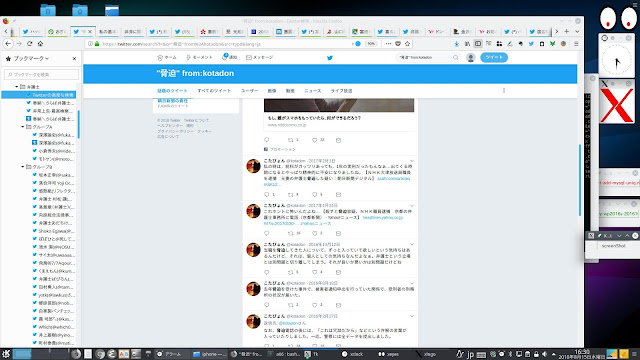This screenshot has width=640, height=360.
Task: Click the blue ツイート button
Action: [494, 58]
